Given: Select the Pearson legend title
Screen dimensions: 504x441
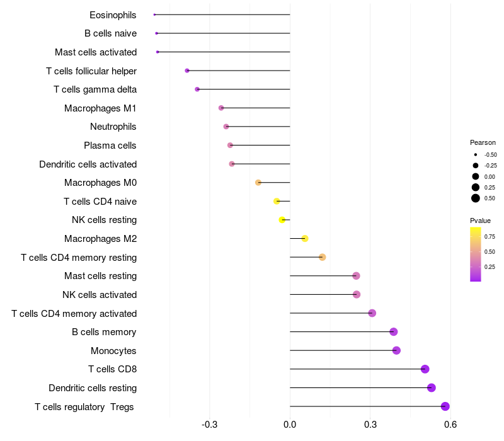Looking at the screenshot, I should [483, 142].
